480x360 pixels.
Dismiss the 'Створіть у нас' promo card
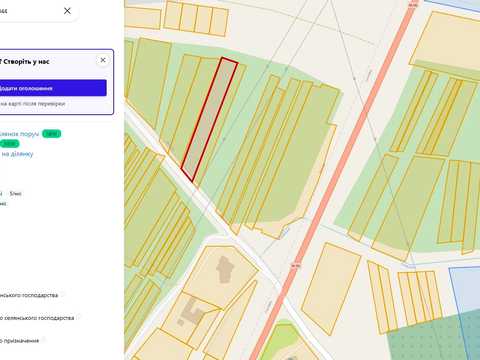[x=103, y=60]
